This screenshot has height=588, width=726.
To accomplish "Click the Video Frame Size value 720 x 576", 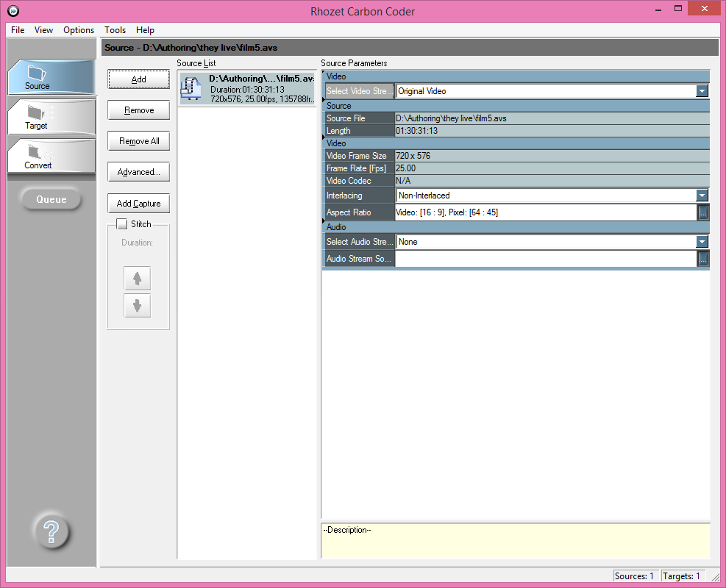I will tap(552, 156).
